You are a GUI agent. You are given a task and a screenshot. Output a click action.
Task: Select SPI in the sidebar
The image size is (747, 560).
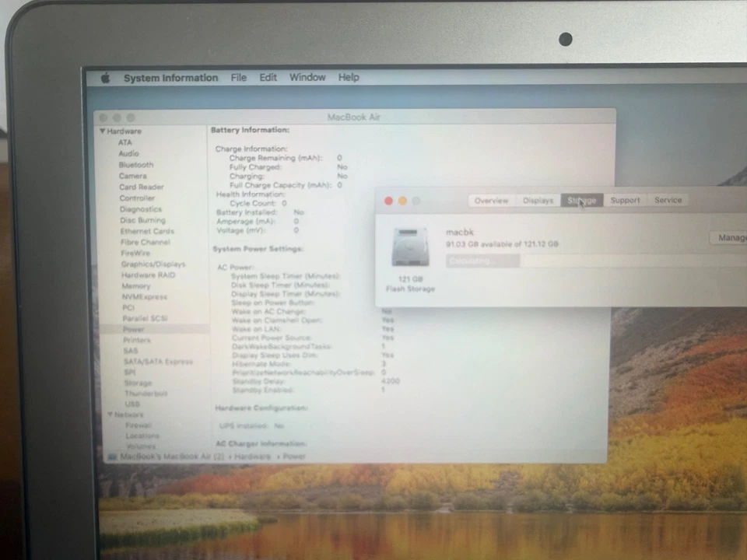pos(130,372)
